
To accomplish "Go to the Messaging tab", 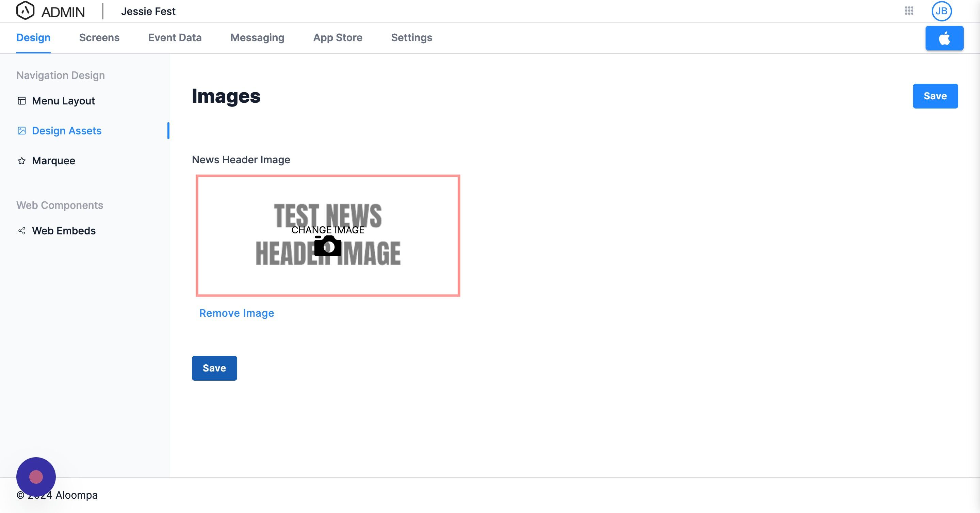I will click(257, 38).
